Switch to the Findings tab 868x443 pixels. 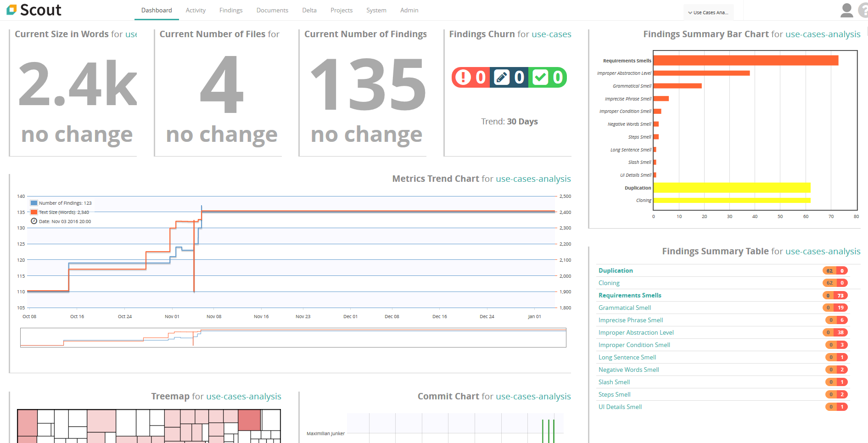(230, 10)
